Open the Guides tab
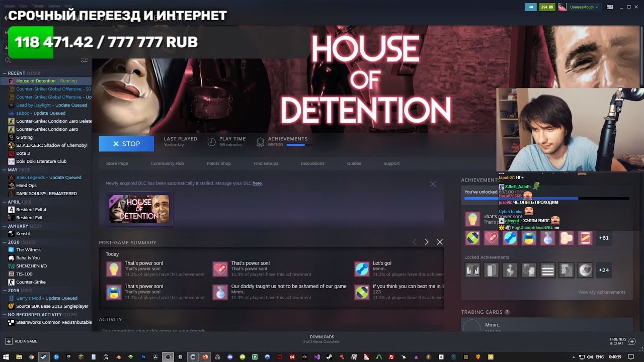The width and height of the screenshot is (644, 362). (x=354, y=163)
